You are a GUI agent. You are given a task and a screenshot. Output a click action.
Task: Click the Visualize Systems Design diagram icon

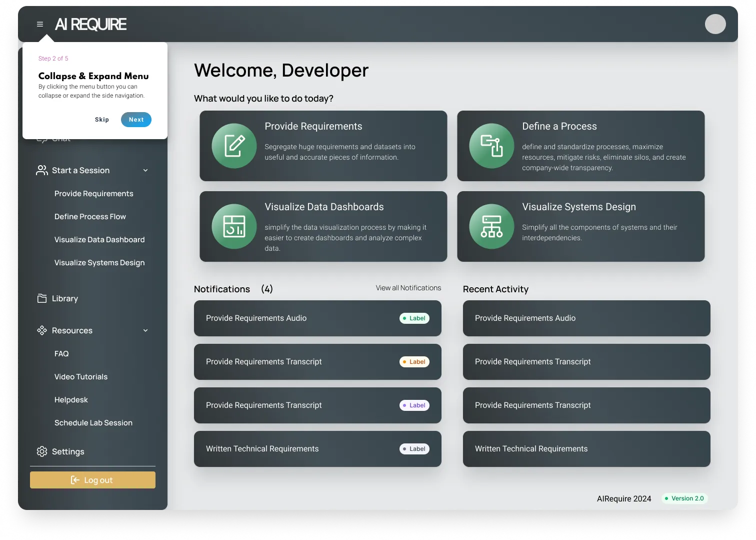[x=491, y=226]
